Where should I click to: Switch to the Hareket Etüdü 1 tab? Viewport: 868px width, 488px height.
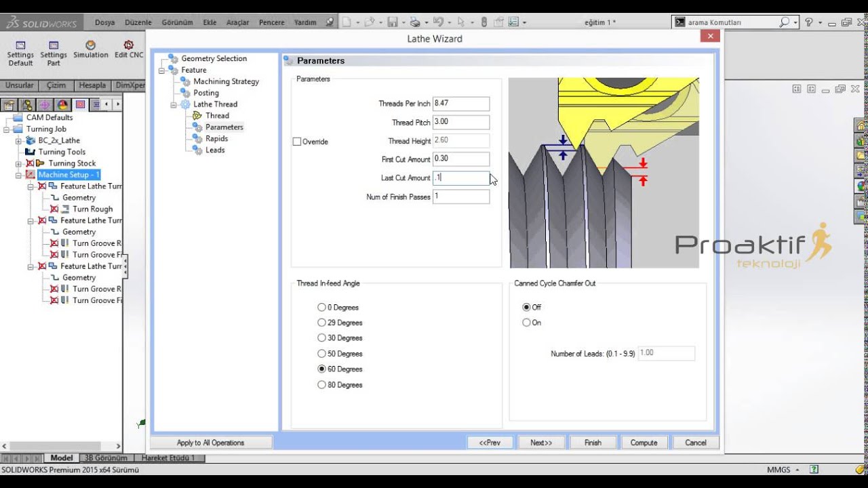(x=167, y=458)
